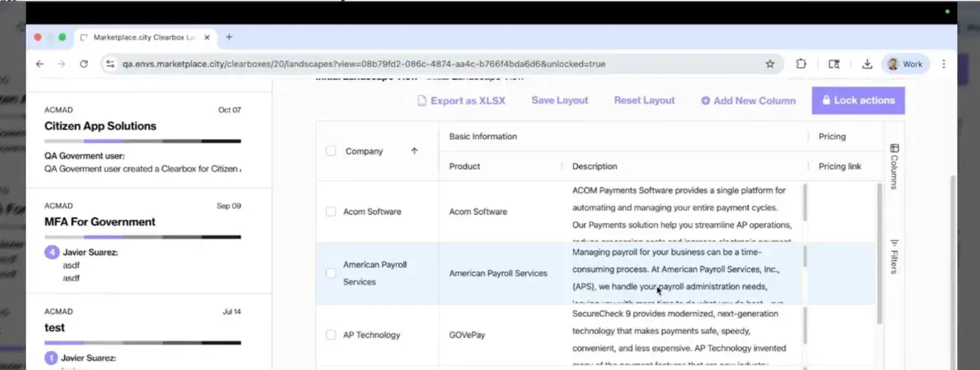
Task: Expand the Filters side panel
Action: click(x=894, y=256)
